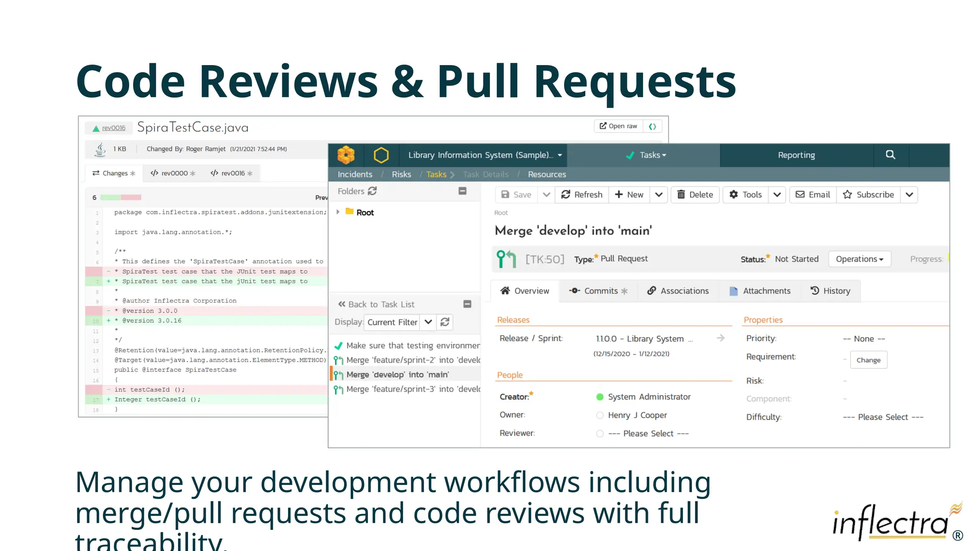Click the red-green diff summary bar
Viewport: 980px width, 551px height.
click(x=121, y=197)
